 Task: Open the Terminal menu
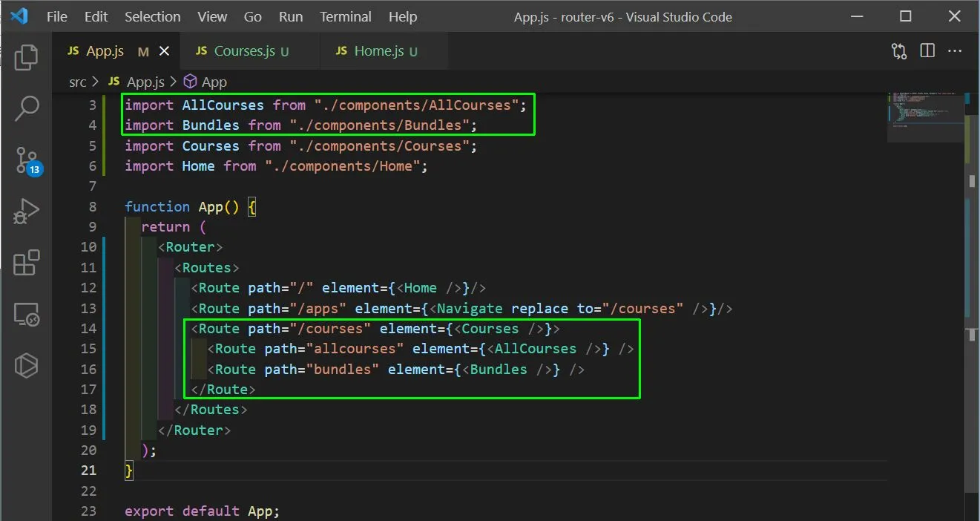[x=346, y=16]
